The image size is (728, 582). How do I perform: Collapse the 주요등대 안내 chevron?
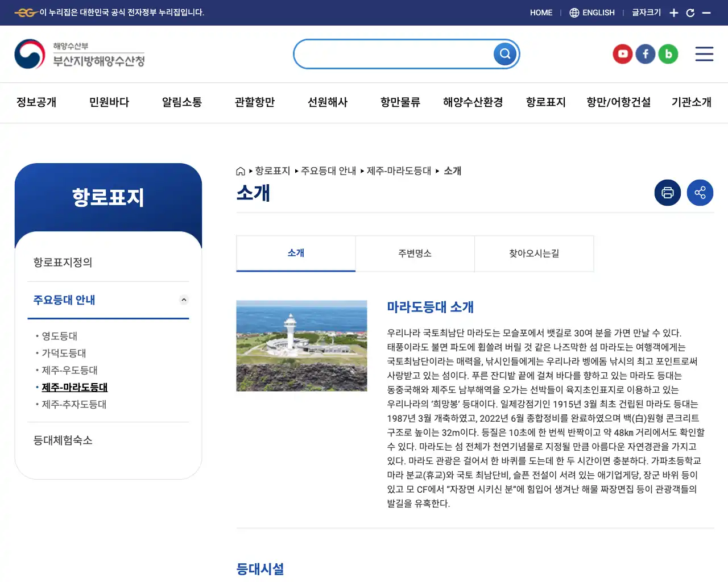184,300
